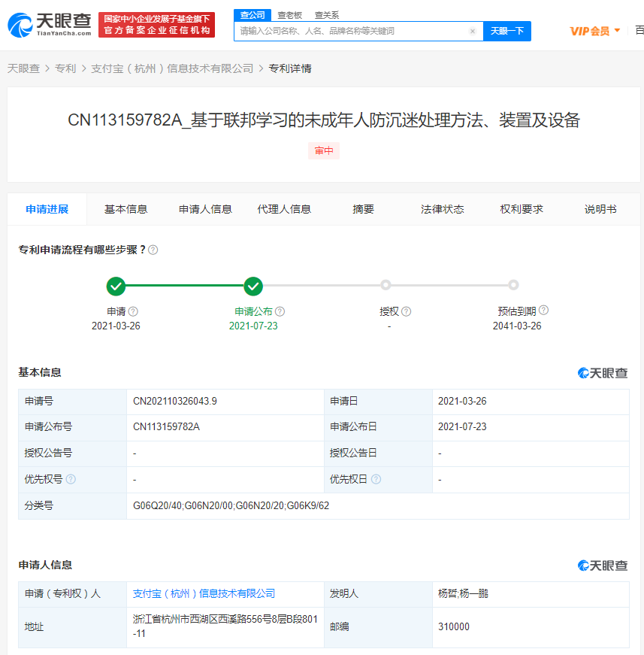Click the help icon next to 申请 step
The height and width of the screenshot is (655, 644).
(133, 311)
